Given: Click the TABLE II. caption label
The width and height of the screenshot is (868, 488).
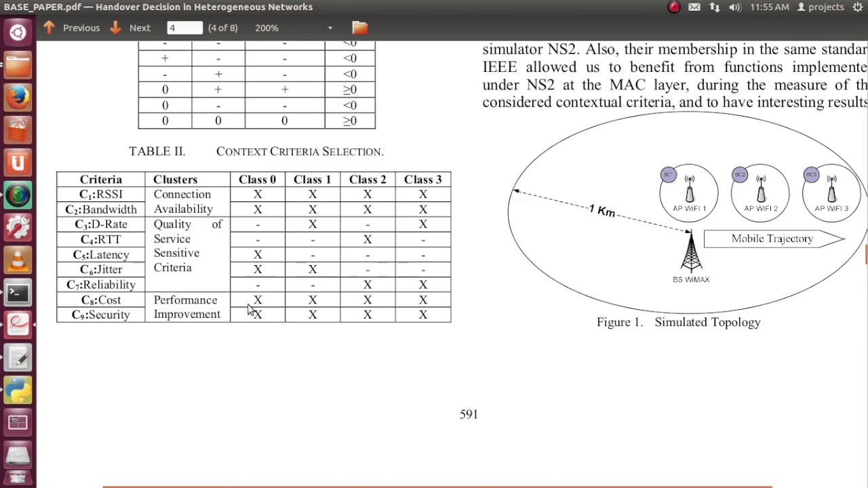Looking at the screenshot, I should pyautogui.click(x=157, y=151).
